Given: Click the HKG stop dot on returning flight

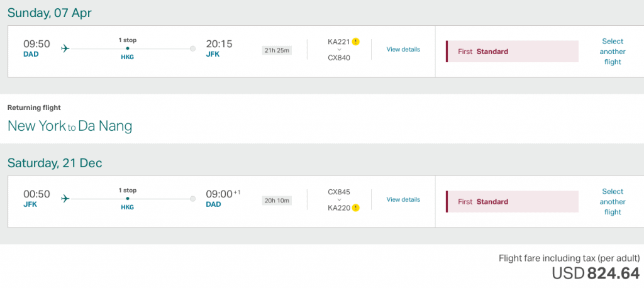Looking at the screenshot, I should (128, 199).
